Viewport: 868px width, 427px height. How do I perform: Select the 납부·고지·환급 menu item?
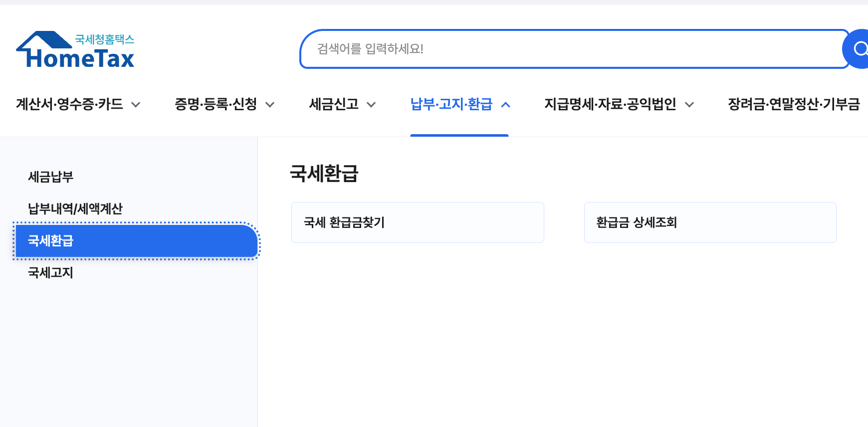pyautogui.click(x=452, y=104)
